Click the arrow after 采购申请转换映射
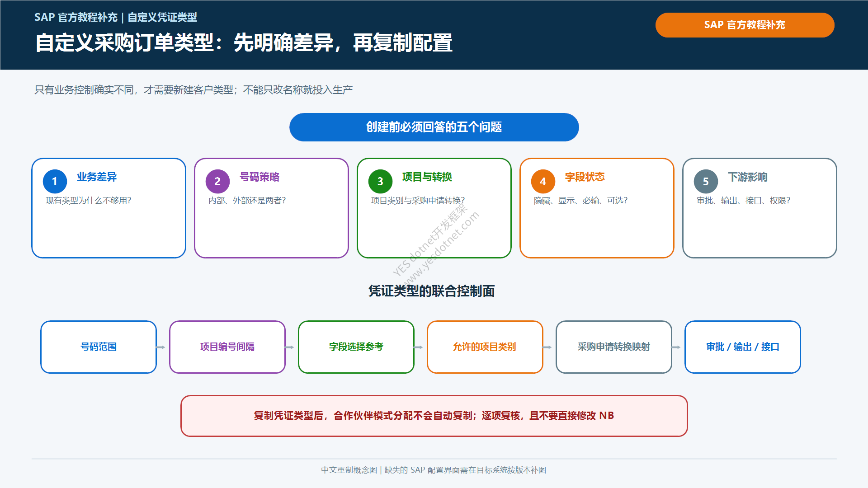This screenshot has height=488, width=868. (x=676, y=347)
